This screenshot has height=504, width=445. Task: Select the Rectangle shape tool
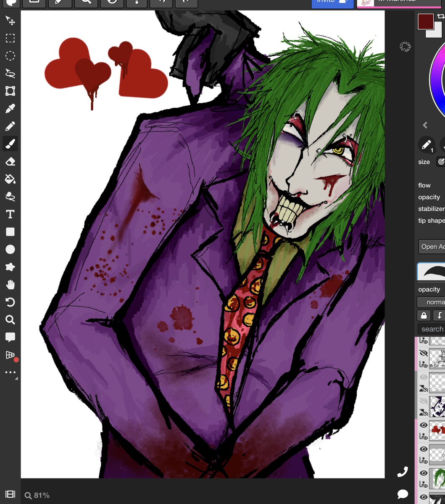pyautogui.click(x=10, y=232)
